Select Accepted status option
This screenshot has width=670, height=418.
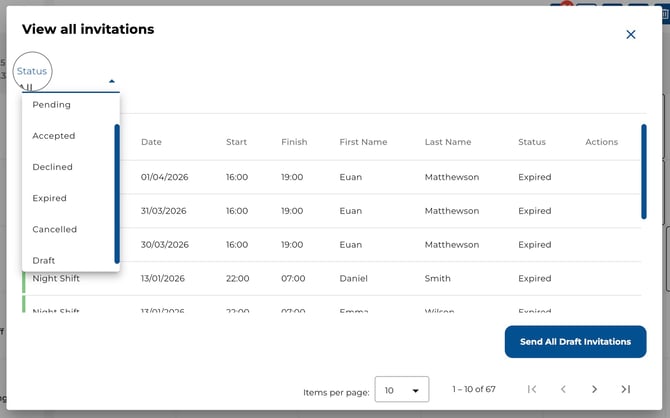(x=54, y=136)
